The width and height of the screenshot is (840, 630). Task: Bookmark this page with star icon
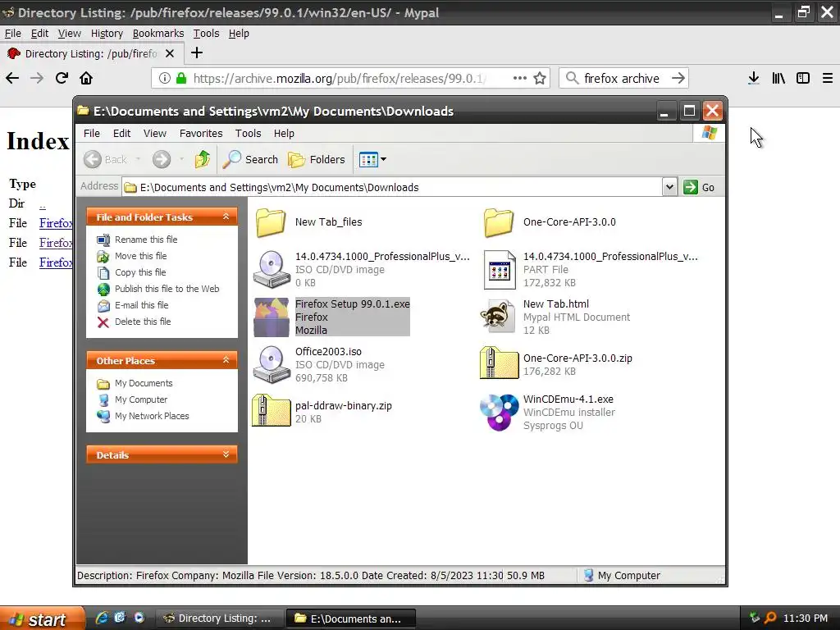click(540, 78)
